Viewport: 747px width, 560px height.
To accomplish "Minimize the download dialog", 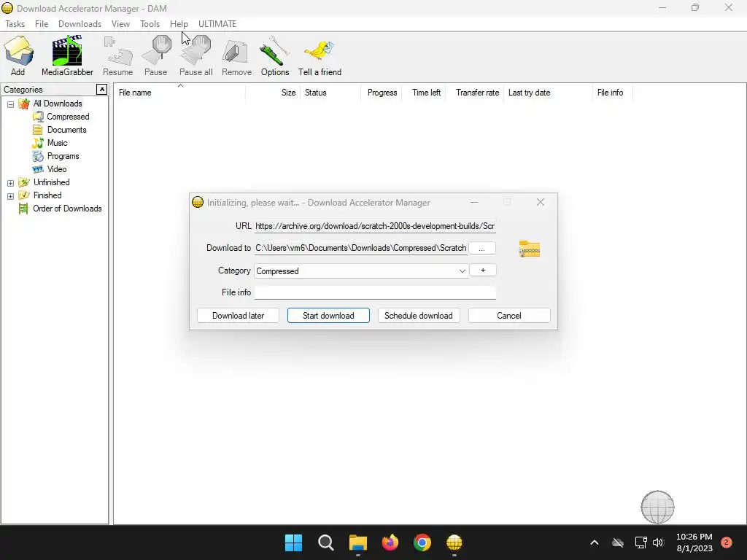I will tap(474, 203).
